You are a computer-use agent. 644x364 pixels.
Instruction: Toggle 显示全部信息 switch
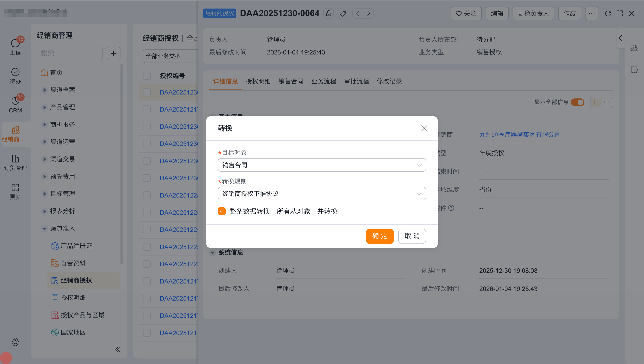[x=577, y=102]
